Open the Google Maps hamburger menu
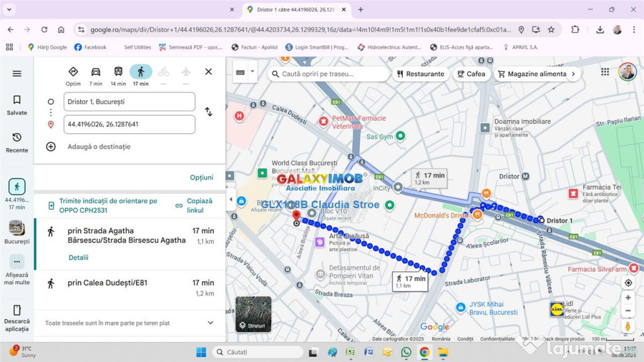The width and height of the screenshot is (644, 362). pyautogui.click(x=17, y=74)
